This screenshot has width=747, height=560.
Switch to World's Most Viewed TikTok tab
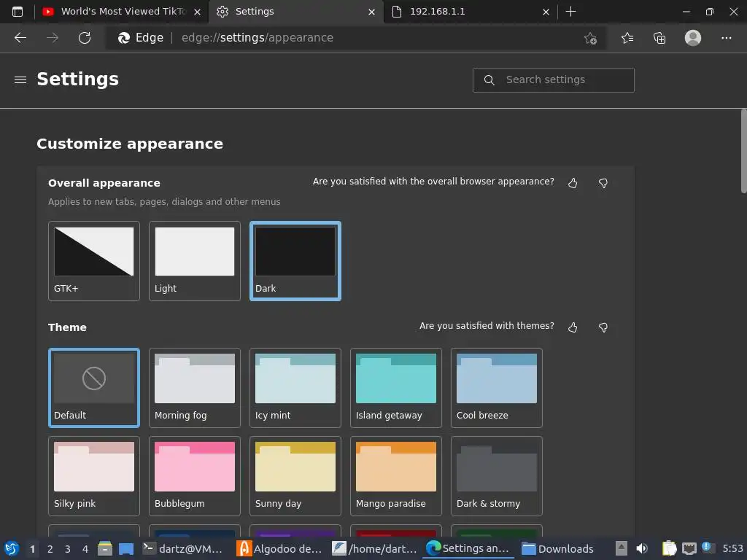click(122, 12)
